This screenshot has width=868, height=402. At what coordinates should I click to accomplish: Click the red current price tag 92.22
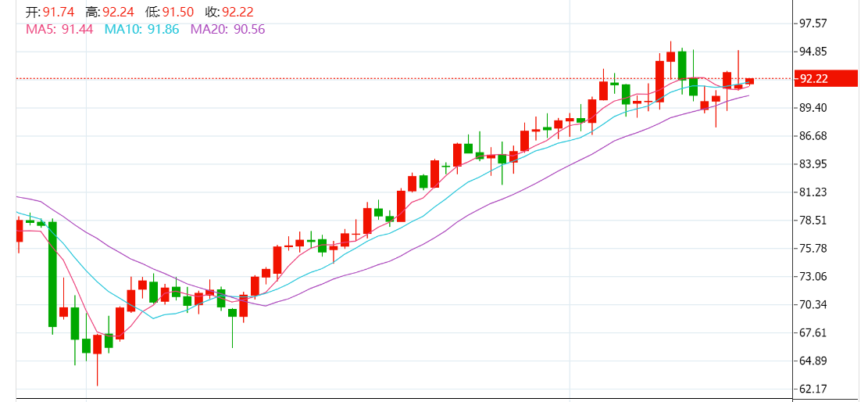click(x=825, y=79)
